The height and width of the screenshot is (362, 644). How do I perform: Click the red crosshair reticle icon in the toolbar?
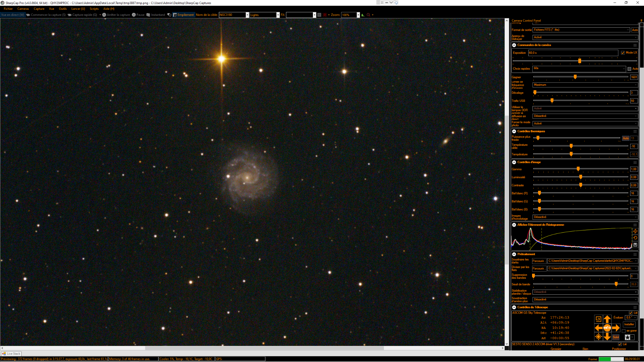[x=325, y=15]
